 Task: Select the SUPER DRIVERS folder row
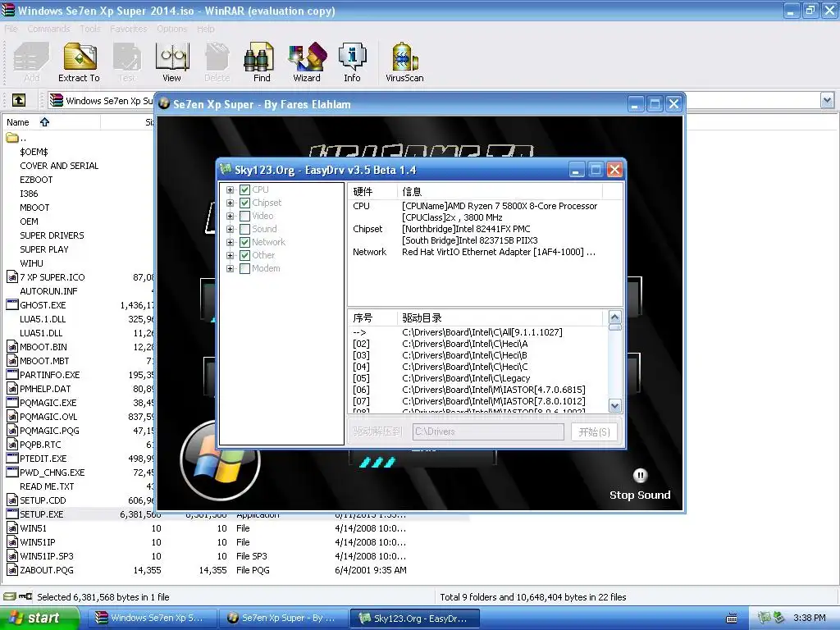click(52, 235)
